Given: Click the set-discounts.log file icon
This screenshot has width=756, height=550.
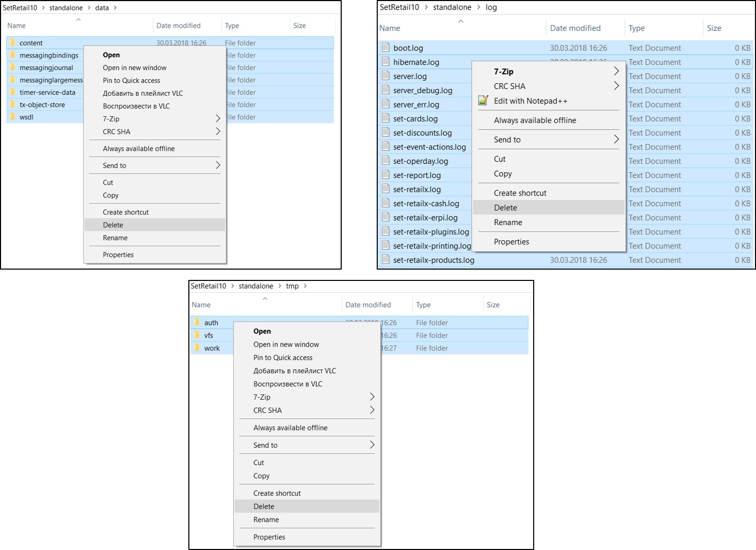Looking at the screenshot, I should pyautogui.click(x=385, y=132).
